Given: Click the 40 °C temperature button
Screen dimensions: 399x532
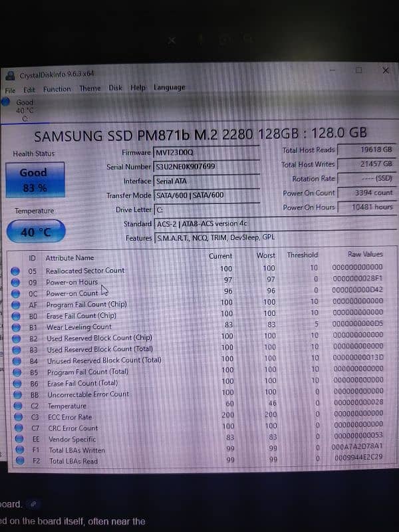Looking at the screenshot, I should tap(36, 231).
